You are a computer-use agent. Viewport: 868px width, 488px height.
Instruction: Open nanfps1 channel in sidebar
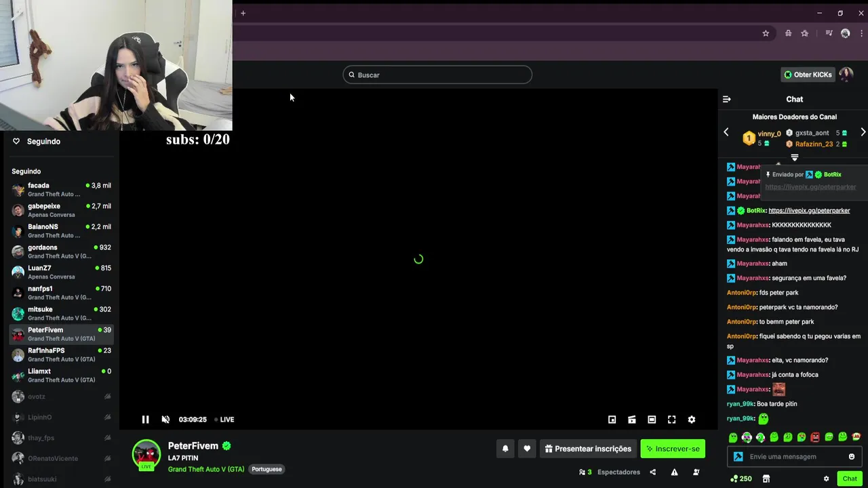pyautogui.click(x=61, y=293)
